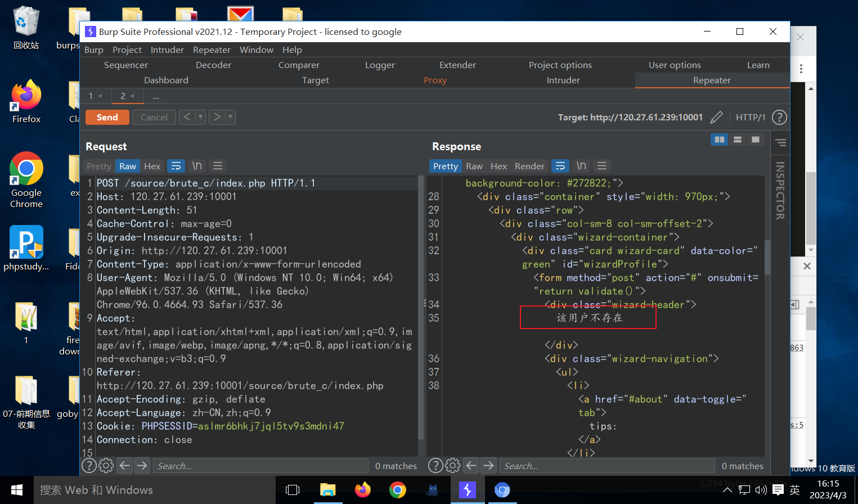This screenshot has width=858, height=504.
Task: Select combined tabbed layout icon
Action: [756, 139]
